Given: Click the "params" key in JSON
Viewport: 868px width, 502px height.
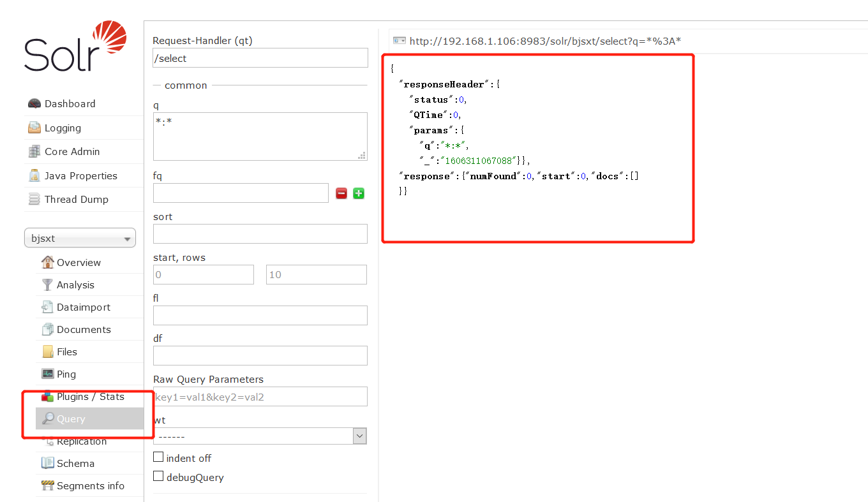Looking at the screenshot, I should click(x=431, y=130).
